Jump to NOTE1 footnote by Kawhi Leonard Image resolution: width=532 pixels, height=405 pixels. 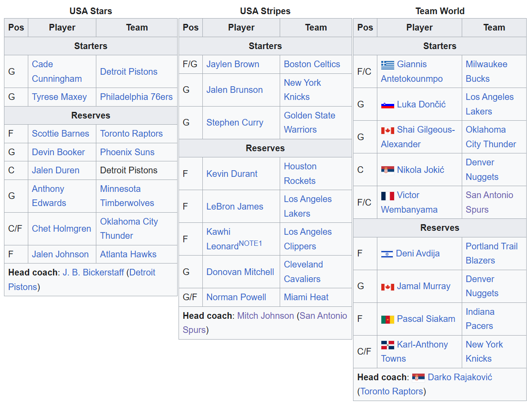[251, 244]
